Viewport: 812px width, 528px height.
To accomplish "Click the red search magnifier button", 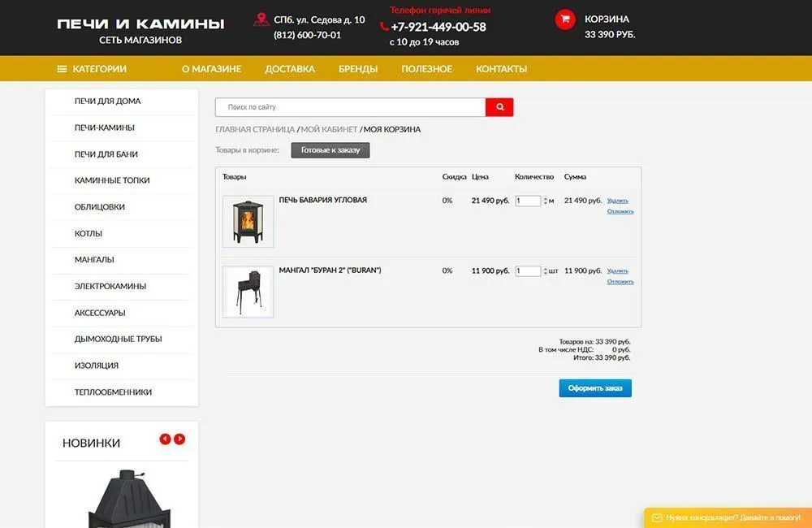I will tap(499, 107).
